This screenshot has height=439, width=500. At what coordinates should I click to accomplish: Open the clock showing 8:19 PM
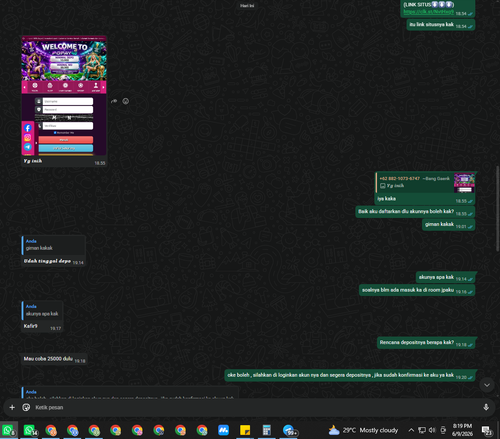(462, 430)
